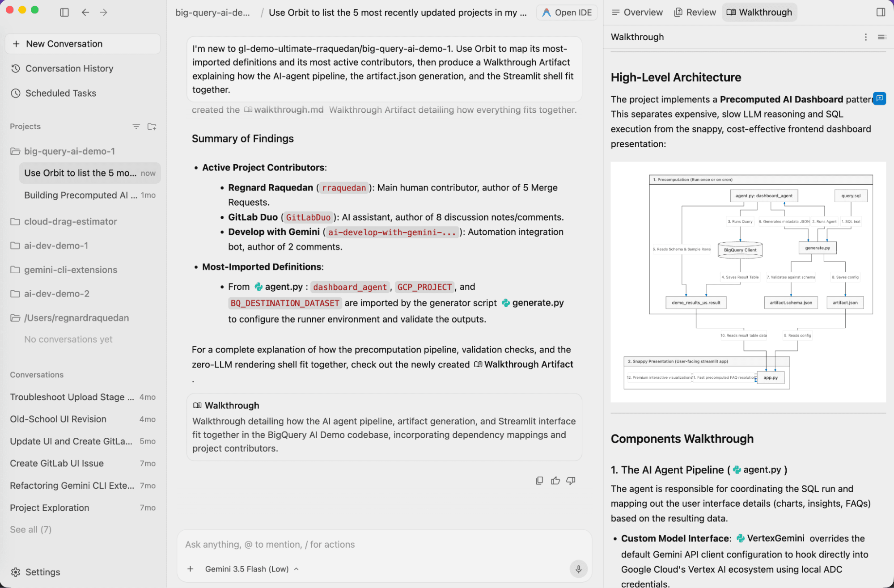Click the GCP_PROJECT code tag
The image size is (894, 588).
(424, 287)
